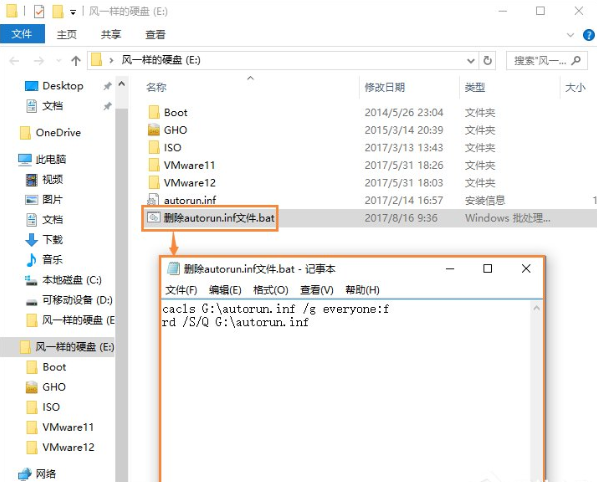Open 下载 in navigation pane
This screenshot has height=482, width=597.
pos(44,240)
